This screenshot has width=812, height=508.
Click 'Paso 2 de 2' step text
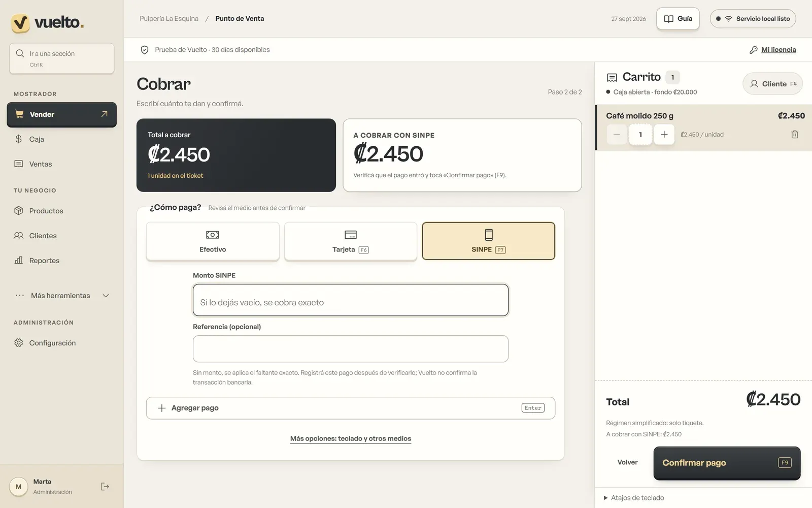(565, 92)
